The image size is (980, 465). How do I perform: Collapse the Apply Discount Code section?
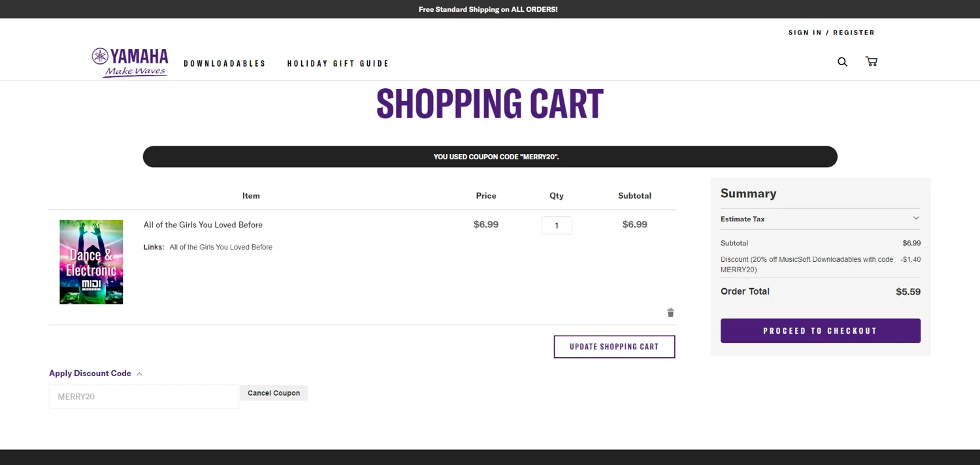[95, 374]
